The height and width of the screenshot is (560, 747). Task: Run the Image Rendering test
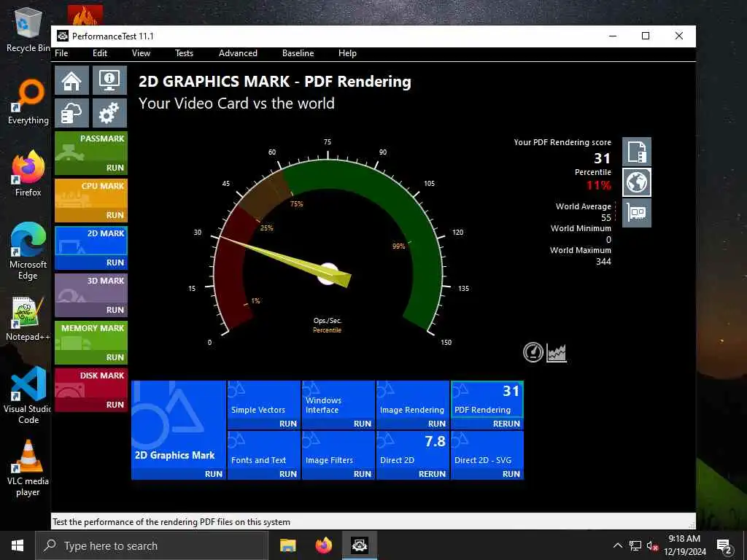(x=413, y=405)
